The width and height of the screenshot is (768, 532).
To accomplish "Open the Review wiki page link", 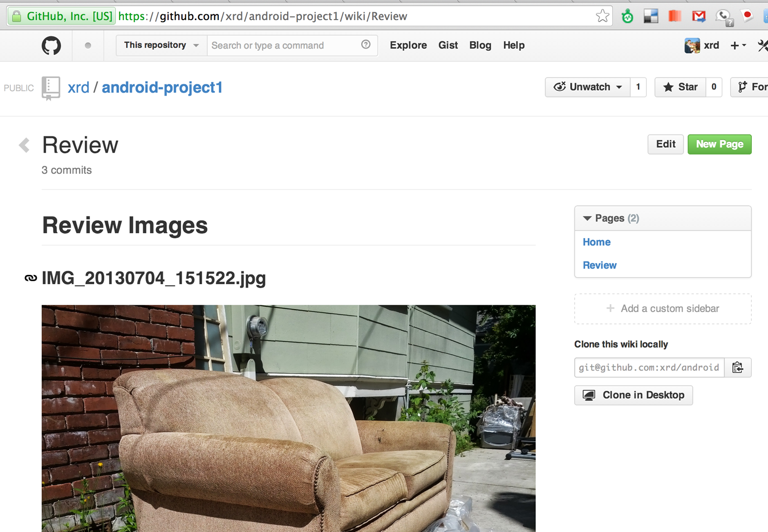I will tap(600, 265).
